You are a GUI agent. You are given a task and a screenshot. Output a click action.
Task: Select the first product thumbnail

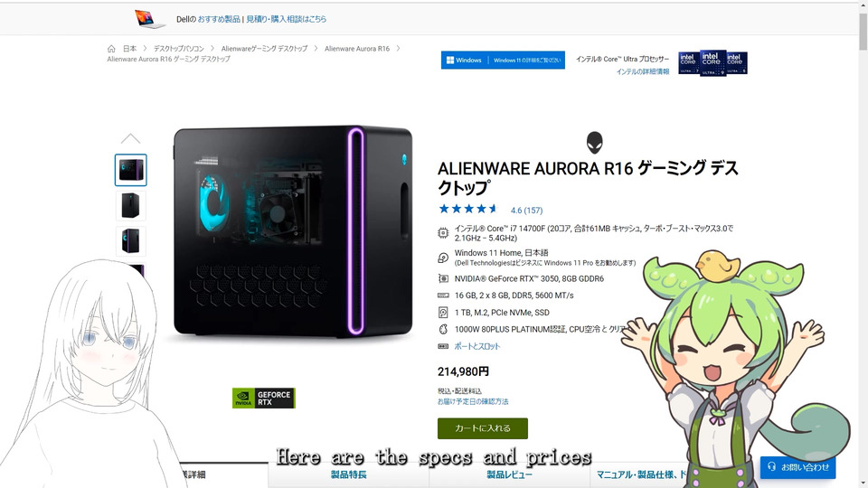click(130, 170)
